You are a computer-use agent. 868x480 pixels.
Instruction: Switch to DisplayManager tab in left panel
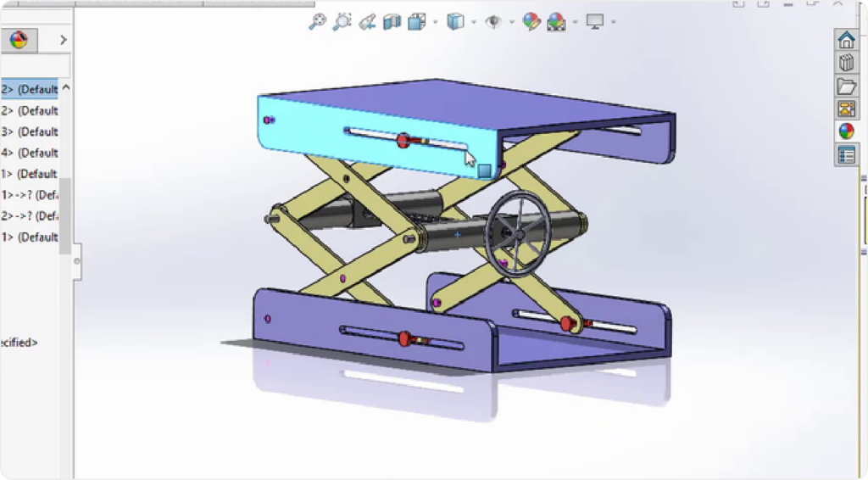(x=18, y=40)
